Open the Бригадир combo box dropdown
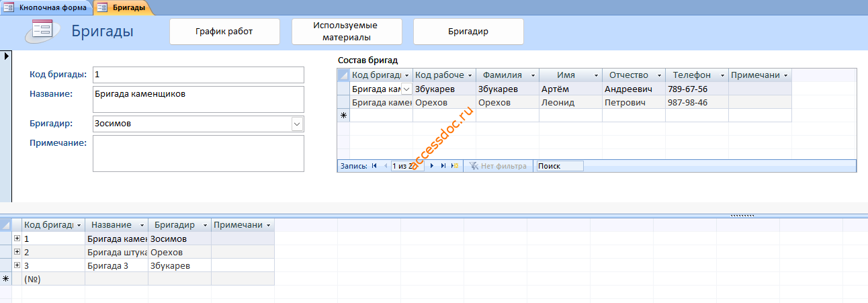The height and width of the screenshot is (303, 868). (x=297, y=124)
